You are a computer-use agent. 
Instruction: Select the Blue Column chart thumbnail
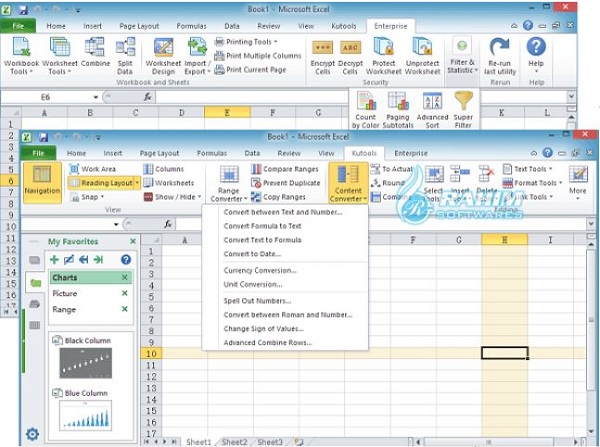pyautogui.click(x=86, y=415)
